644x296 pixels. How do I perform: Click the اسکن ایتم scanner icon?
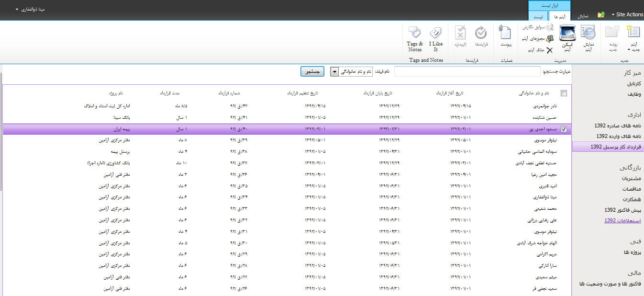coord(567,32)
